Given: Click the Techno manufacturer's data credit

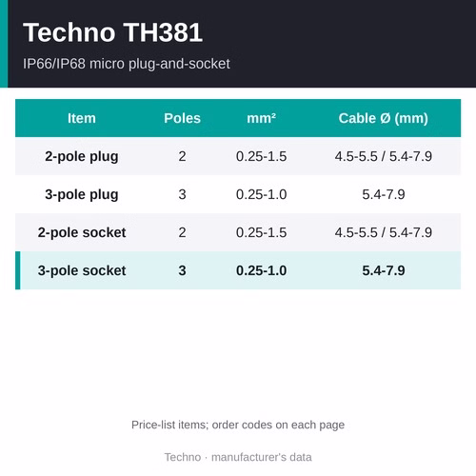Looking at the screenshot, I should pyautogui.click(x=238, y=457).
